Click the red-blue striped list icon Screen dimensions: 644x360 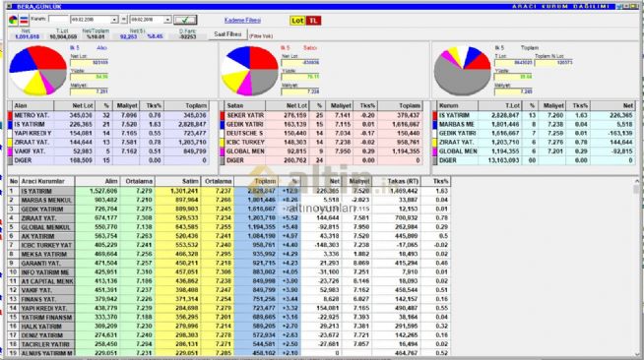(x=24, y=20)
